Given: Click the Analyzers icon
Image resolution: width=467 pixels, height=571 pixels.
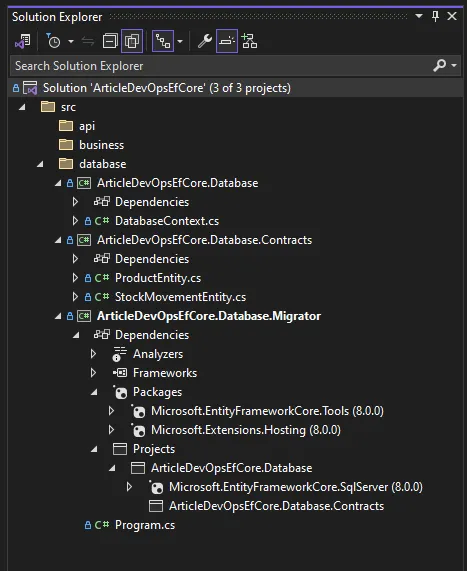Looking at the screenshot, I should click(119, 354).
